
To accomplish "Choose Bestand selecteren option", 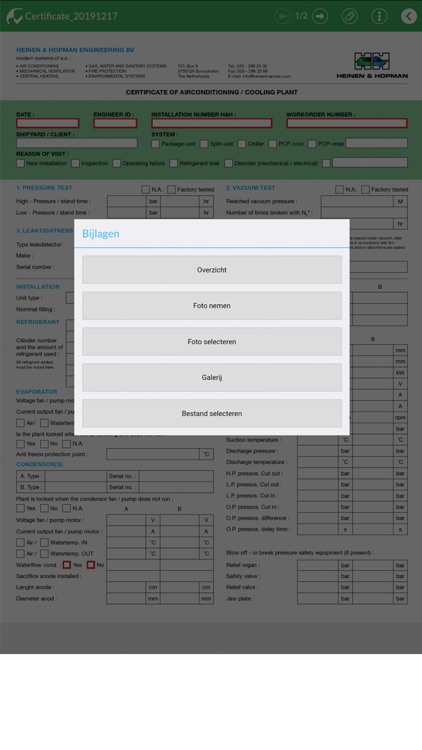I will [x=212, y=413].
